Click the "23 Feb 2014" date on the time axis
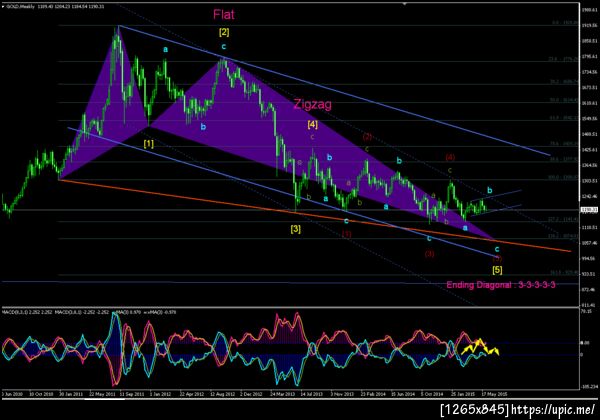The image size is (600, 420). pyautogui.click(x=373, y=394)
